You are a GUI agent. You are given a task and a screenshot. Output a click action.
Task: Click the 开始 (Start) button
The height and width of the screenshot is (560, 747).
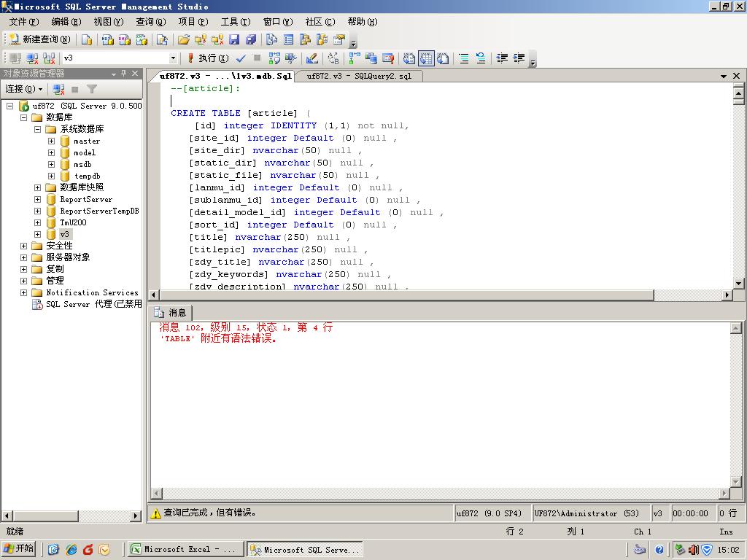pos(19,549)
